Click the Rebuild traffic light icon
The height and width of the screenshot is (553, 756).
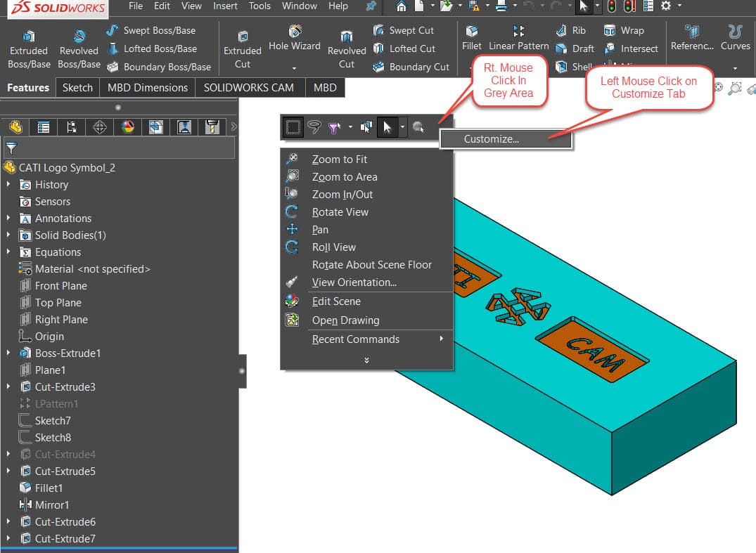pos(612,6)
